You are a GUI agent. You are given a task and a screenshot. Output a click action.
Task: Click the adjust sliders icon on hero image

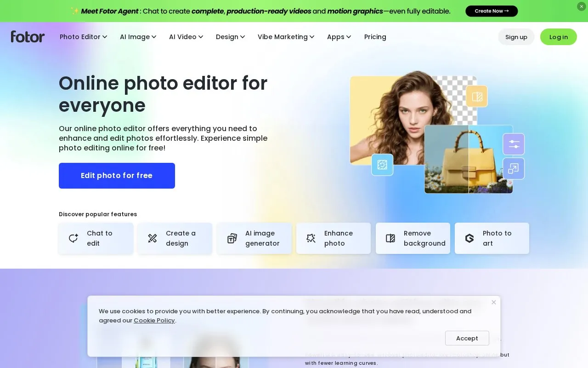point(514,144)
